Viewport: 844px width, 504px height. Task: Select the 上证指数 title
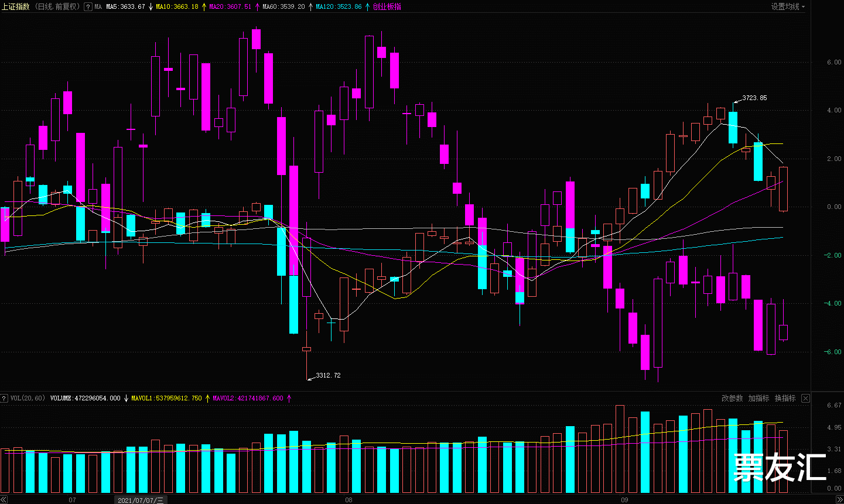(15, 7)
